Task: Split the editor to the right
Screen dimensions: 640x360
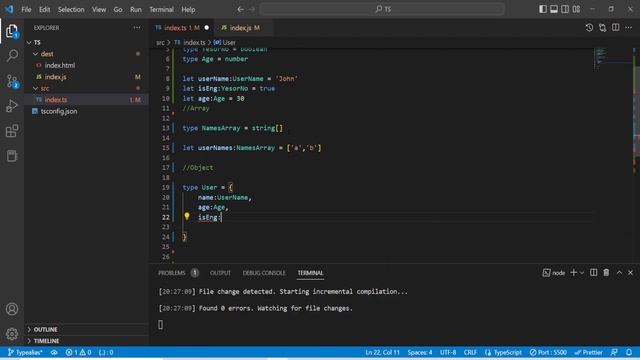Action: tap(616, 28)
